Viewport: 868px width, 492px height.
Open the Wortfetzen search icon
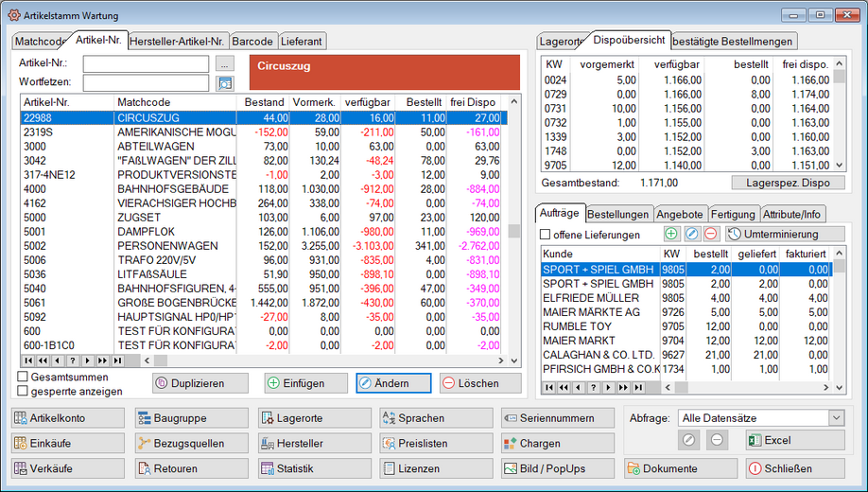click(224, 83)
